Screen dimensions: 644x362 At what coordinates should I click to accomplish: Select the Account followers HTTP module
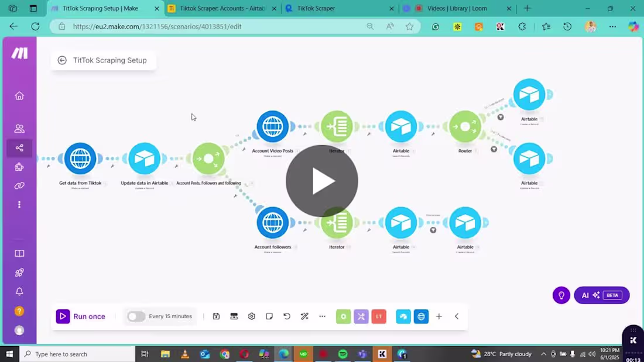click(x=273, y=222)
